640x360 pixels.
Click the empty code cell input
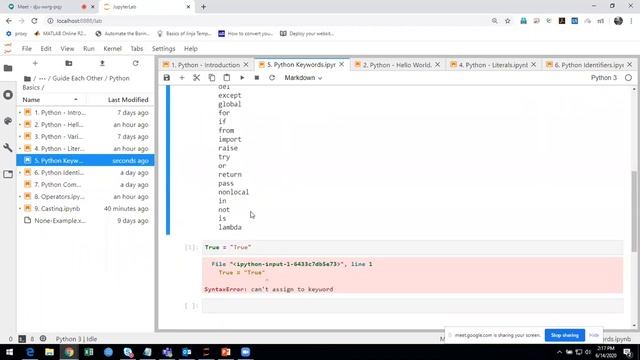[413, 306]
